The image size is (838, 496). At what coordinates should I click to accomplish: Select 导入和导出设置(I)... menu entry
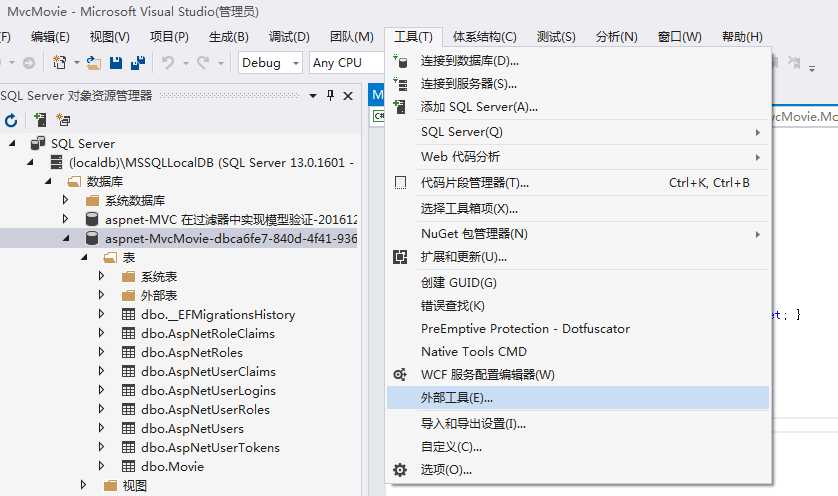click(x=578, y=424)
